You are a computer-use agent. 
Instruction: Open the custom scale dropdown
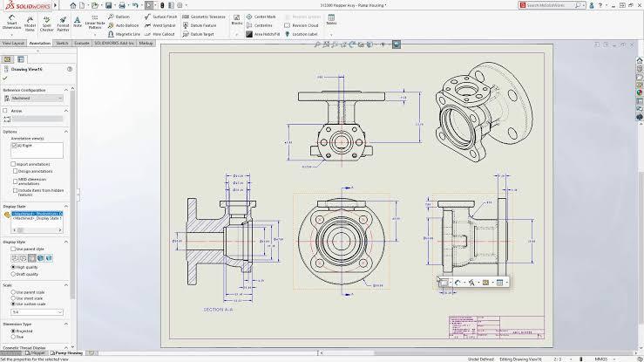coord(37,312)
